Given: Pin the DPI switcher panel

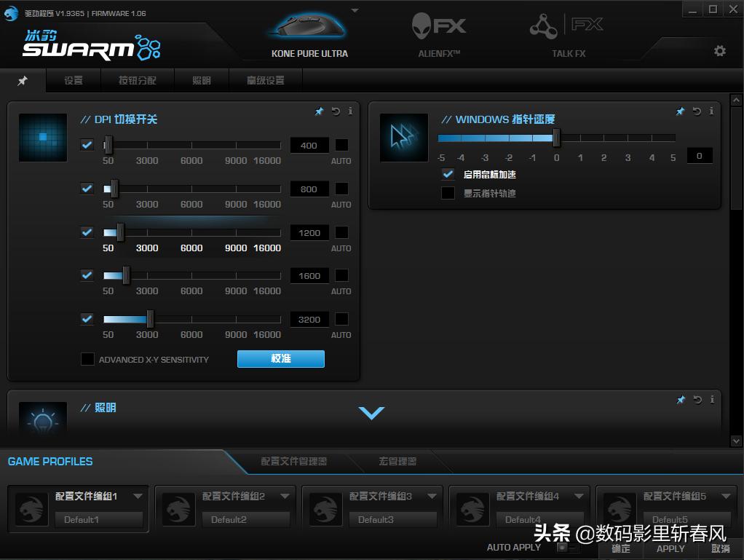Looking at the screenshot, I should click(319, 111).
